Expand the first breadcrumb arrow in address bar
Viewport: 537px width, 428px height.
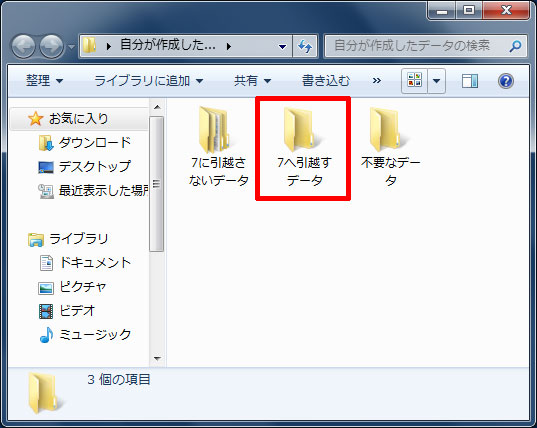click(109, 46)
